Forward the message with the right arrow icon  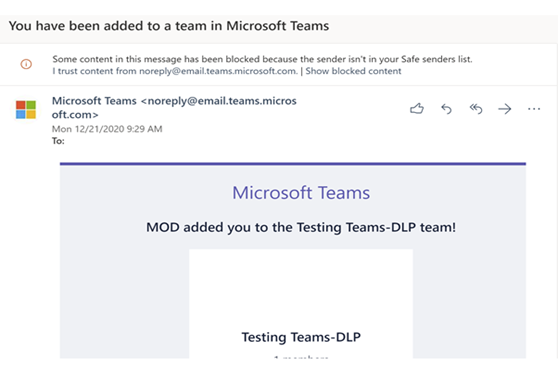coord(505,109)
